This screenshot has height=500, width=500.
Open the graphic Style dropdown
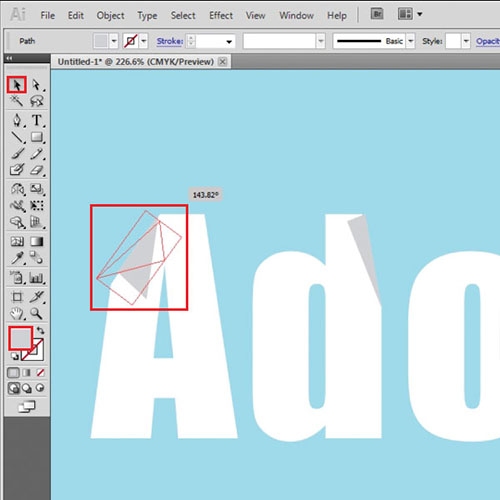466,41
